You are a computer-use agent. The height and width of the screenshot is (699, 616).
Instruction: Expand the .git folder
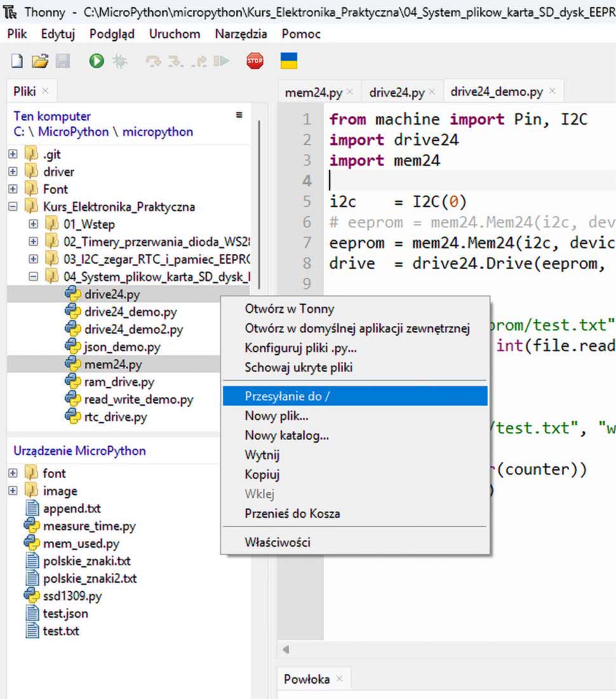click(13, 154)
